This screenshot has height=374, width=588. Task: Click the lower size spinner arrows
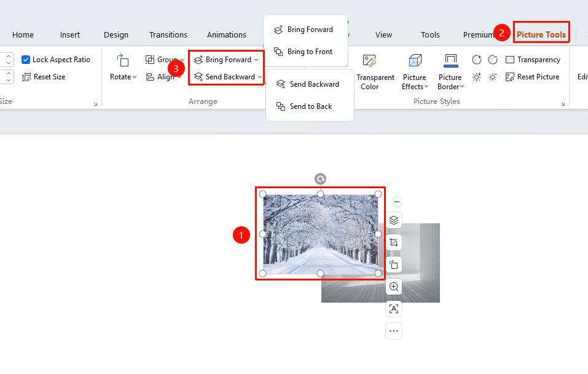click(9, 77)
